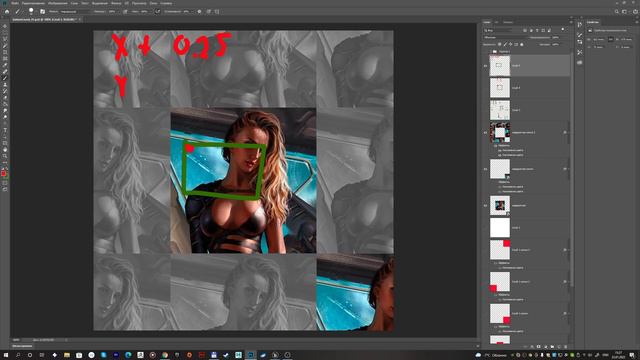Click delete layer trash icon
Image resolution: width=640 pixels, height=360 pixels.
(565, 347)
